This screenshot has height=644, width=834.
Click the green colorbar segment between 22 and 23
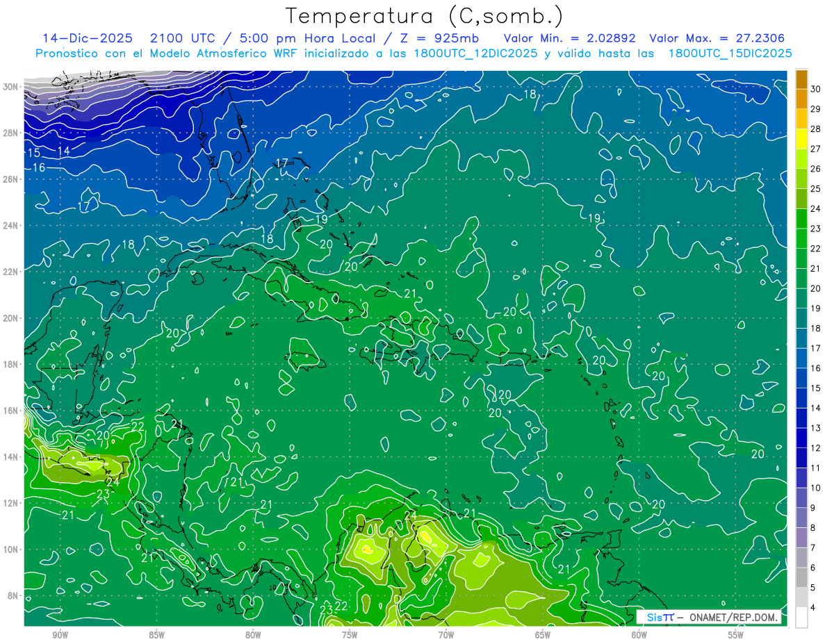pos(802,238)
